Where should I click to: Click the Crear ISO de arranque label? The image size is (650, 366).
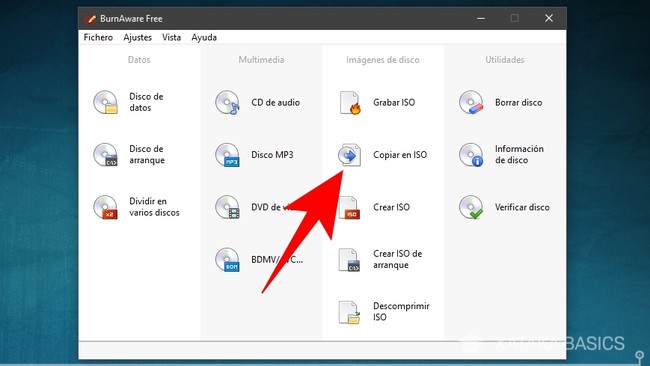coord(398,259)
